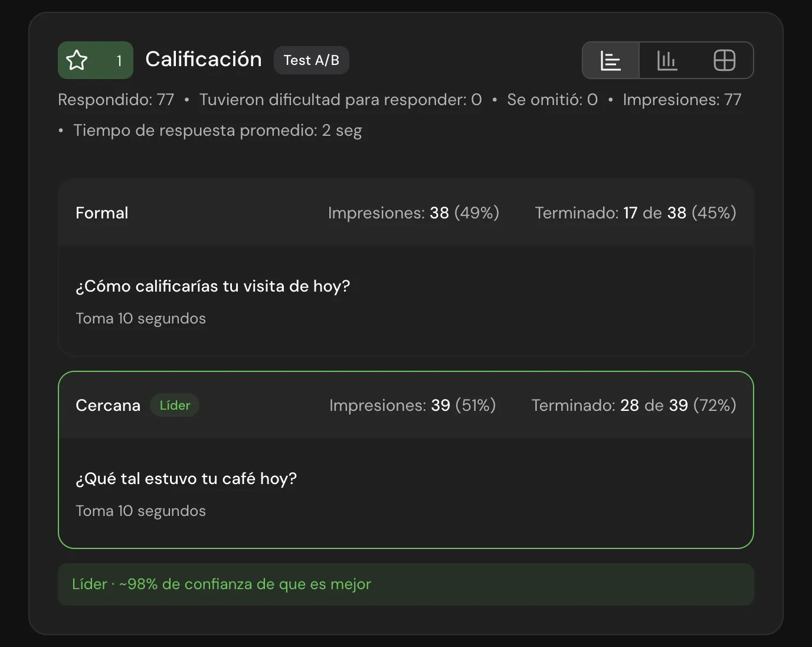Click the Líder tag beside Cercana
This screenshot has width=812, height=647.
[175, 406]
